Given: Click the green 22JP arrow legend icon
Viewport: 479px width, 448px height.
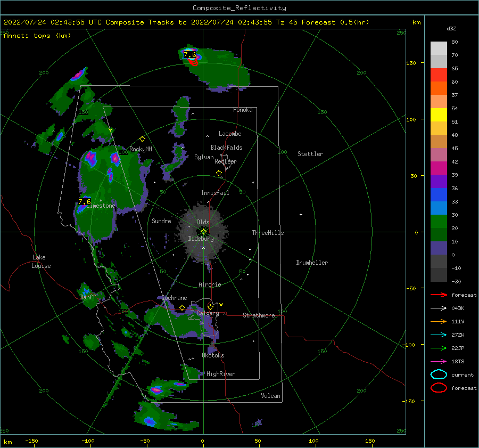Looking at the screenshot, I should pyautogui.click(x=439, y=348).
